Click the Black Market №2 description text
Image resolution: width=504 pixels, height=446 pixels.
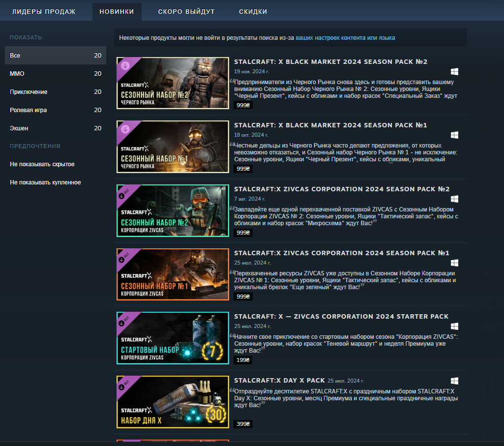tap(345, 89)
